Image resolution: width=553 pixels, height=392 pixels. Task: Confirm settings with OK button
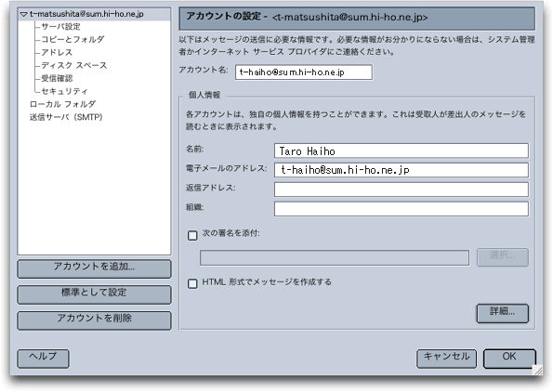[509, 359]
